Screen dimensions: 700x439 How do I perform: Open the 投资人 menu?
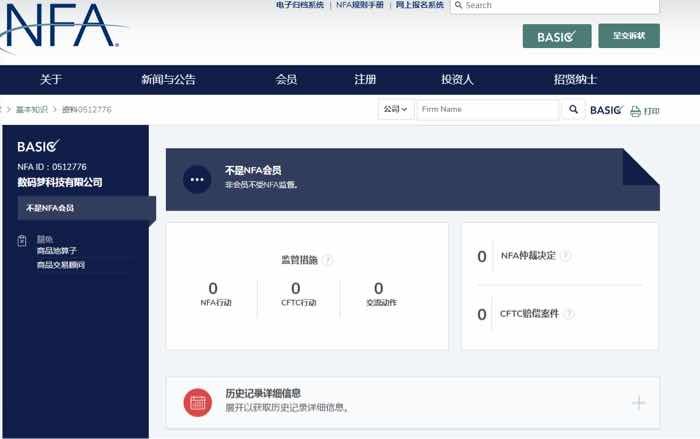[457, 79]
